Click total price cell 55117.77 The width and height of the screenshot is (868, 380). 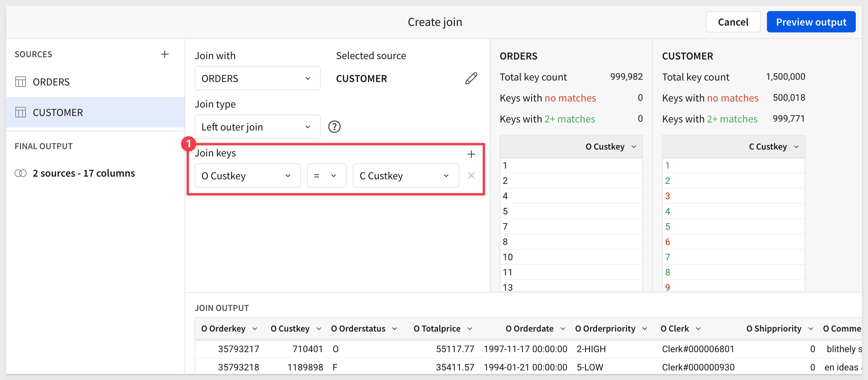pos(455,349)
